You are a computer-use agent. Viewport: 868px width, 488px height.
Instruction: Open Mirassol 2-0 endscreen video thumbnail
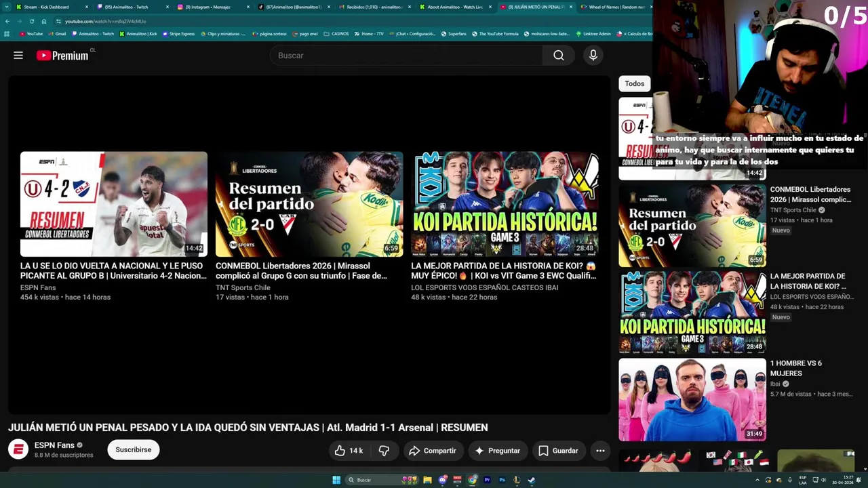click(309, 204)
